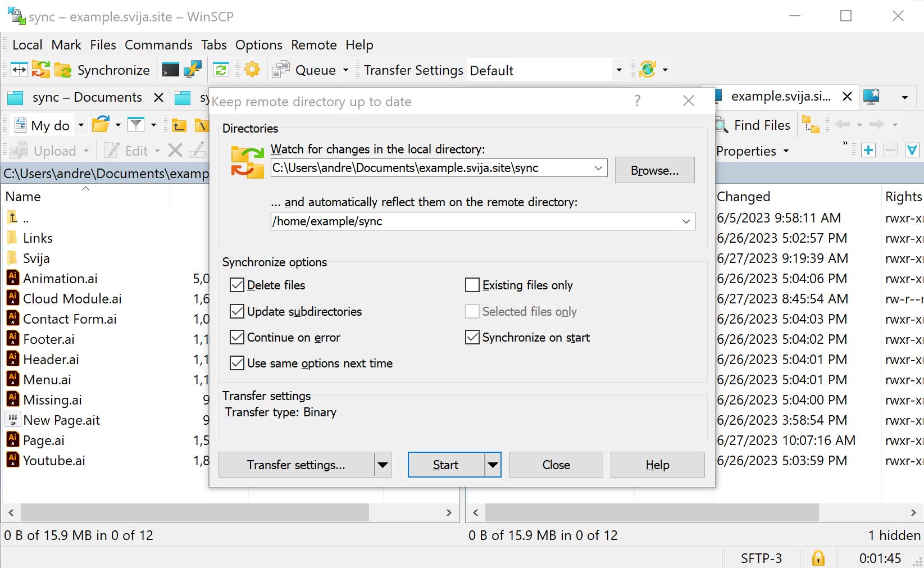The width and height of the screenshot is (924, 568).
Task: Uncheck the Delete files checkbox
Action: click(237, 285)
